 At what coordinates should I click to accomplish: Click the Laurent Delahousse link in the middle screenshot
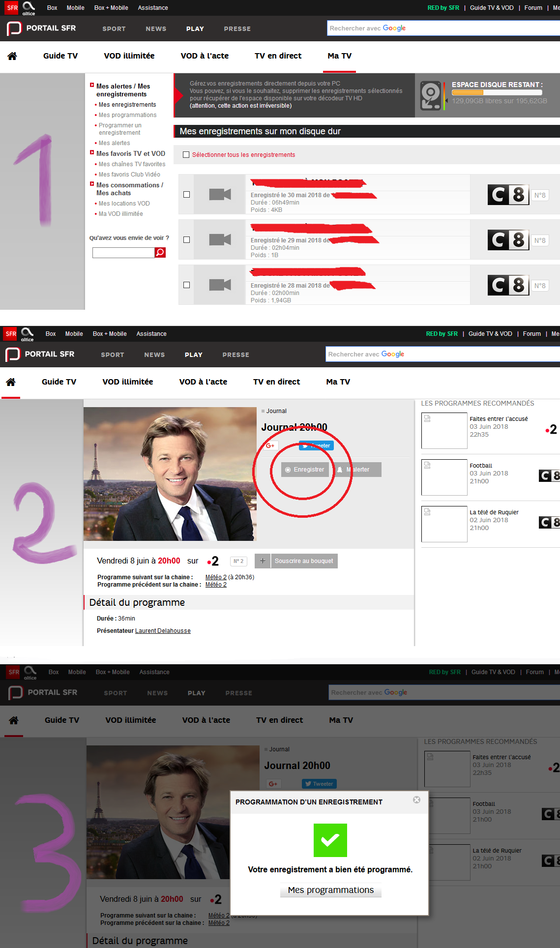tap(163, 631)
